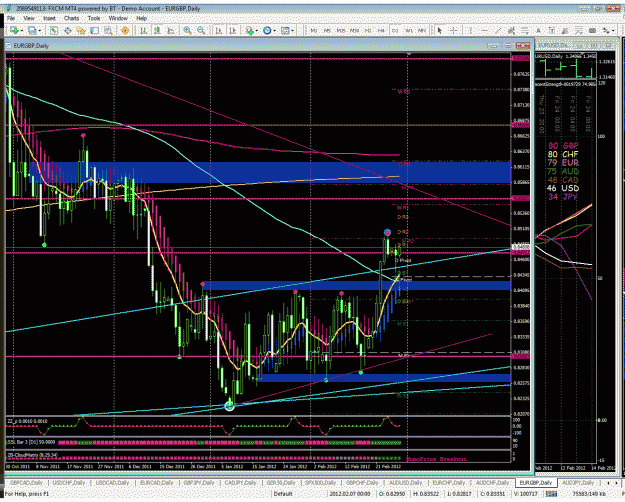
Task: Restore the EURGBP,Daily chart window
Action: coord(508,46)
